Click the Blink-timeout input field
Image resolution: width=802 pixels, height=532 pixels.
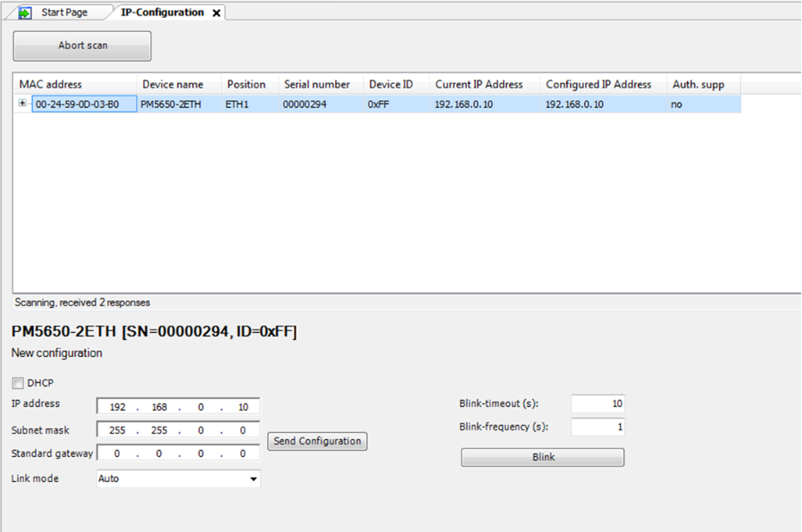click(597, 403)
